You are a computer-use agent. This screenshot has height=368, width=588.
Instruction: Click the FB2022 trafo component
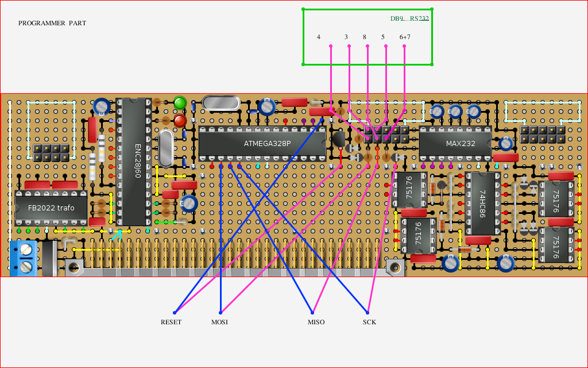[51, 208]
